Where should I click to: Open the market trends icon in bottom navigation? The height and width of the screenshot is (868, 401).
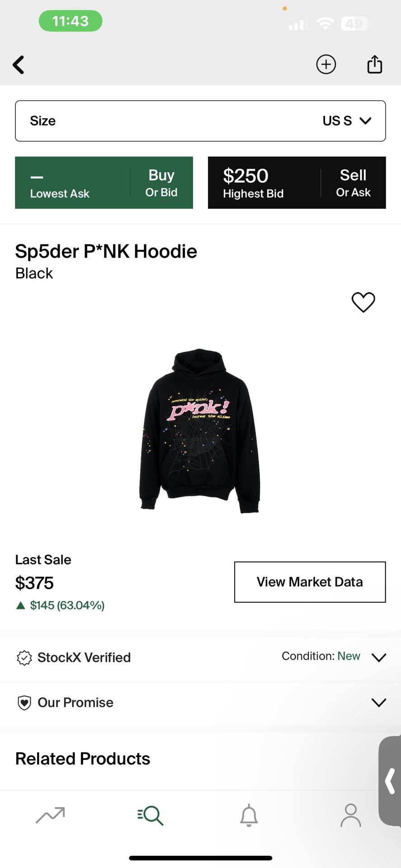pos(50,816)
